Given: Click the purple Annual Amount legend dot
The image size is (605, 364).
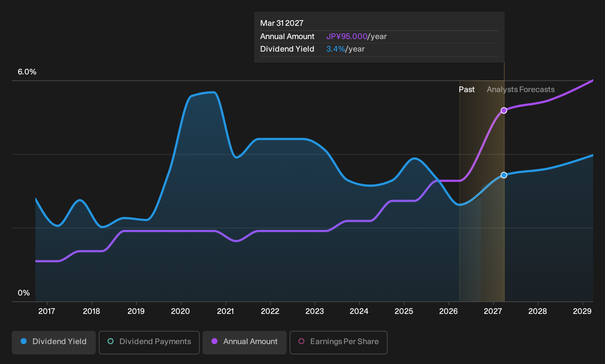Looking at the screenshot, I should click(214, 341).
